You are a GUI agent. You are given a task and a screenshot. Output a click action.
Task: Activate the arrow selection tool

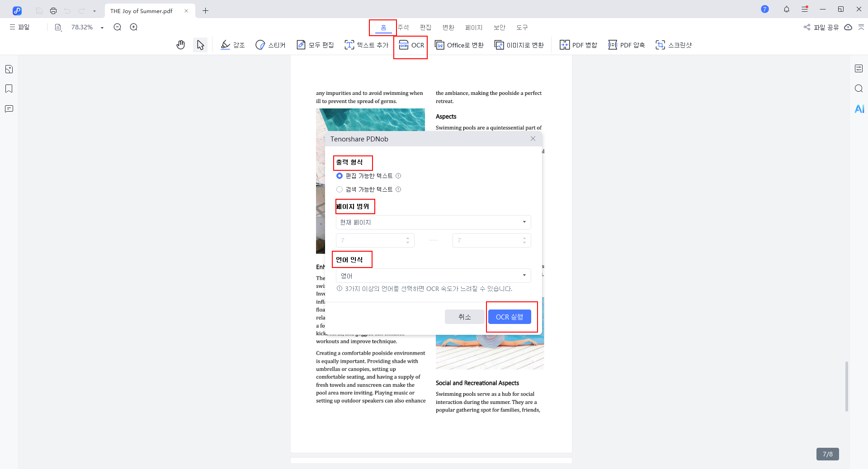[200, 45]
